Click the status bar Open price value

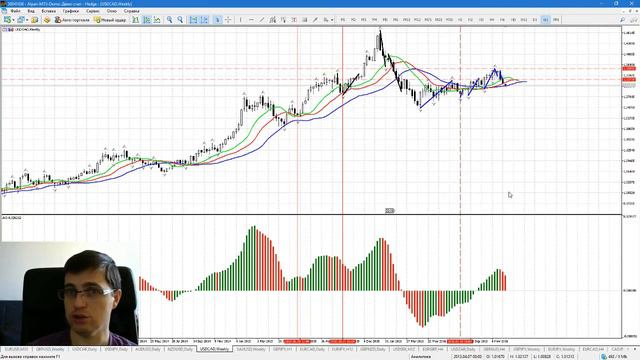495,357
